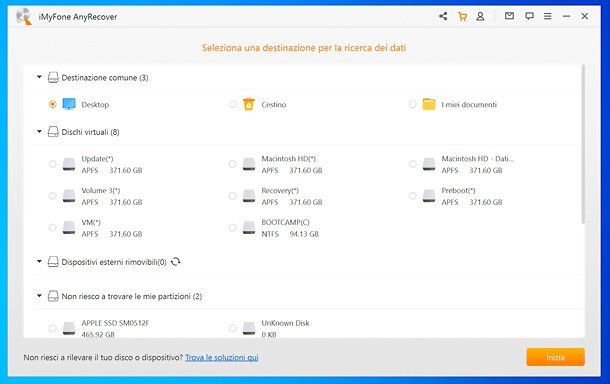Click the APPLE SSD SM0512F disk icon
Viewport: 610px width, 384px height.
69,328
